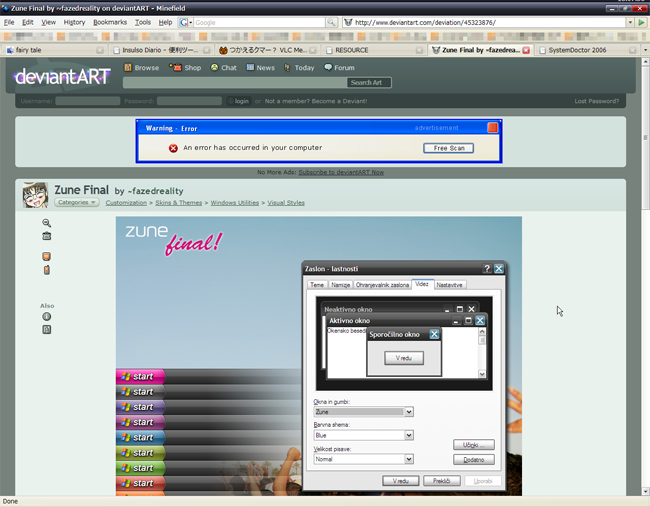The height and width of the screenshot is (507, 650).
Task: Open the address bar history dropdown
Action: [x=630, y=22]
